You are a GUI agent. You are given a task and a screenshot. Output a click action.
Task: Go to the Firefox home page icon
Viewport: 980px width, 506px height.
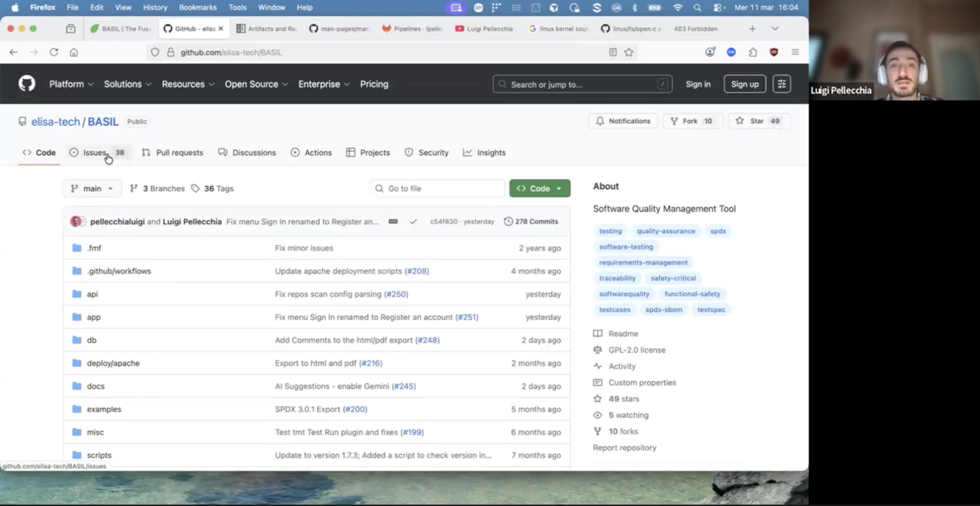coord(74,52)
